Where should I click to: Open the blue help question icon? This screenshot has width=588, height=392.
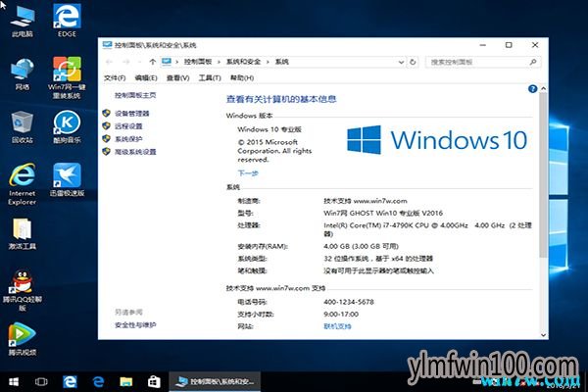[x=532, y=89]
